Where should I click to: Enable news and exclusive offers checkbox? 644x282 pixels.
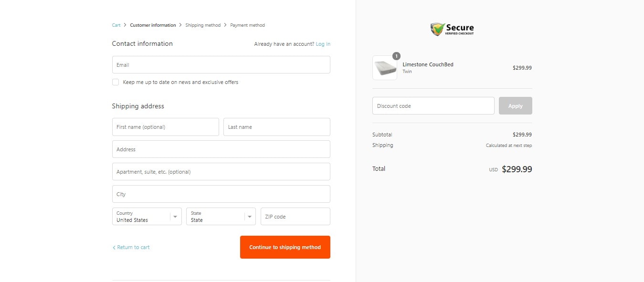pos(116,82)
